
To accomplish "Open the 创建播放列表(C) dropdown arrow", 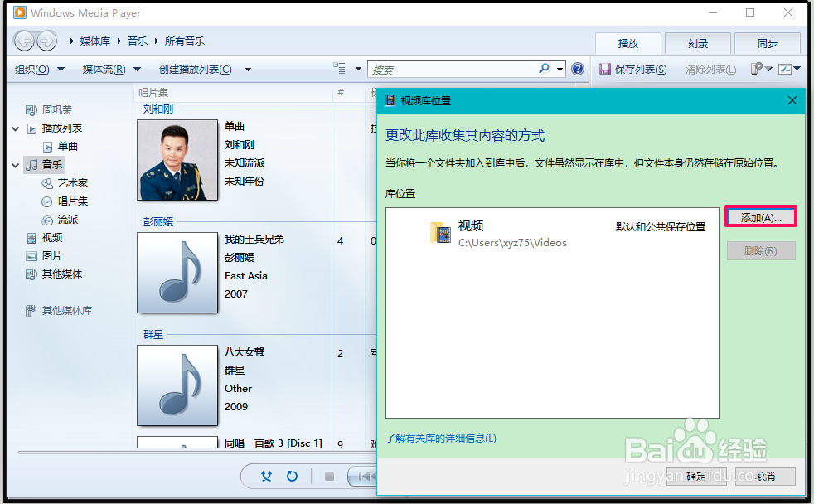I will [248, 70].
